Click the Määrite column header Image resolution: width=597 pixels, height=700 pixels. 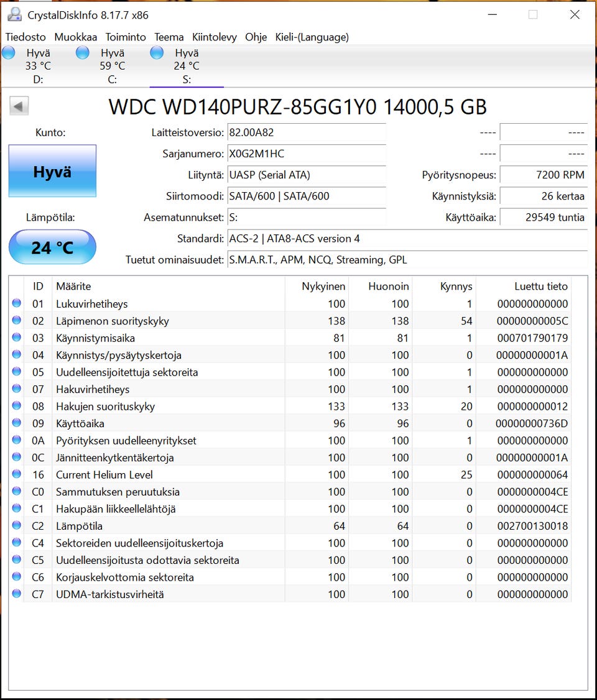coord(169,286)
